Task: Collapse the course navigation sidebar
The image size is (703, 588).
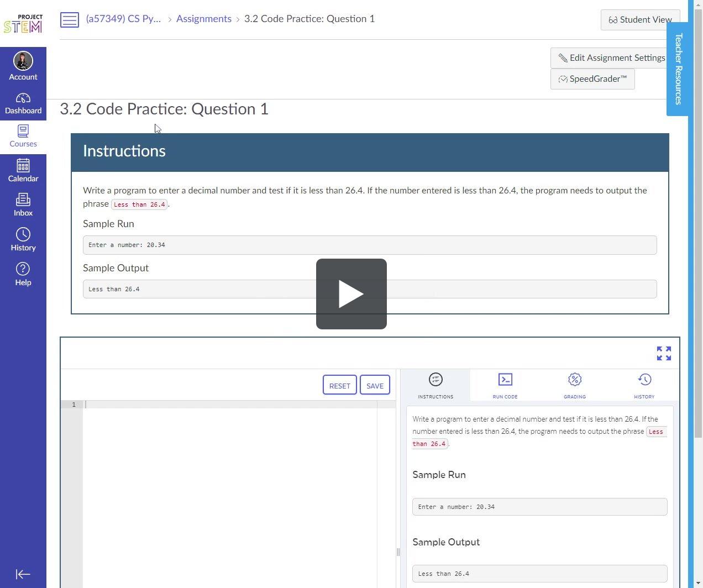Action: 23,574
